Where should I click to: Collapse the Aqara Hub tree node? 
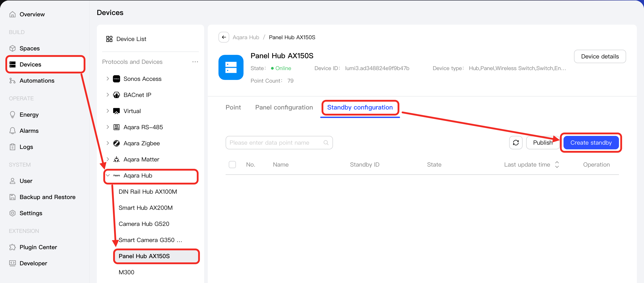(108, 175)
